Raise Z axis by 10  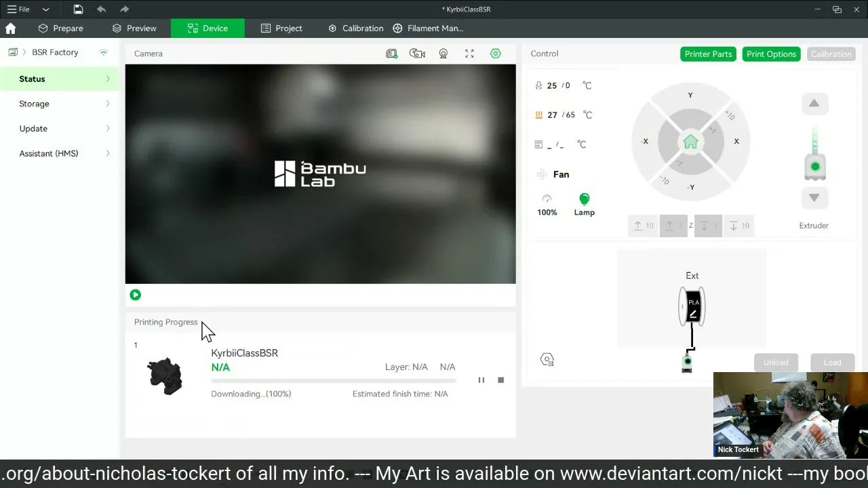point(644,226)
